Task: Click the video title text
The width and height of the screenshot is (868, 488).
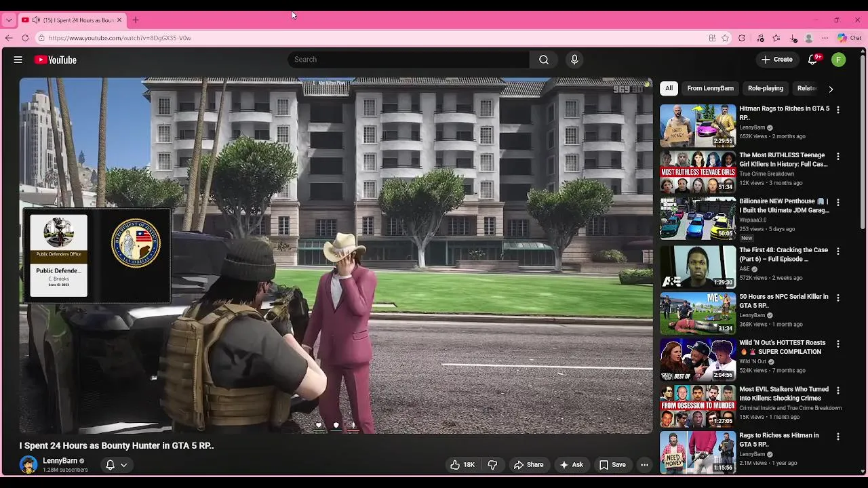Action: (117, 446)
